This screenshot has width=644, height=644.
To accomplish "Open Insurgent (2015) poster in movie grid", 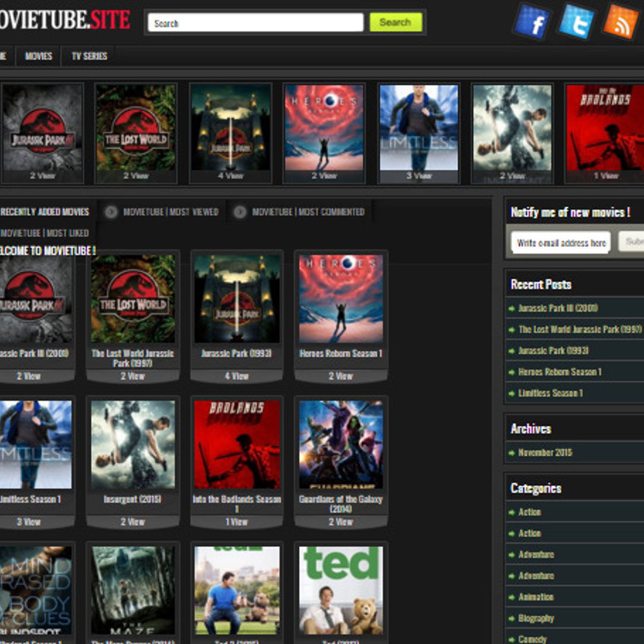I will (133, 445).
